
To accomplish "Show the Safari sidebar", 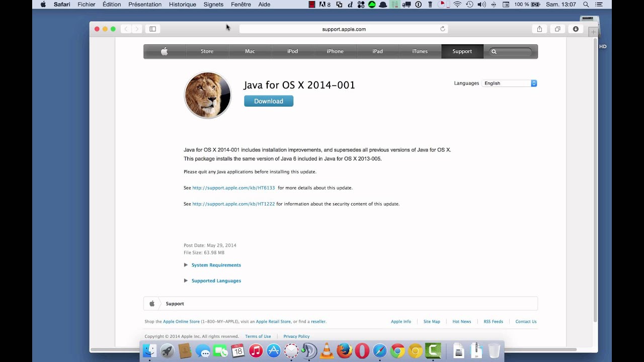I will 152,29.
